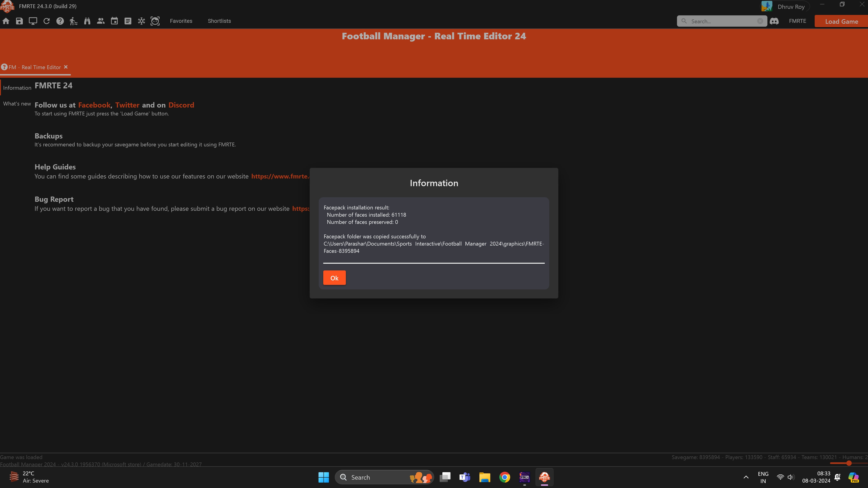This screenshot has width=868, height=488.
Task: Click the zoom slider handle at bottom right
Action: click(849, 463)
